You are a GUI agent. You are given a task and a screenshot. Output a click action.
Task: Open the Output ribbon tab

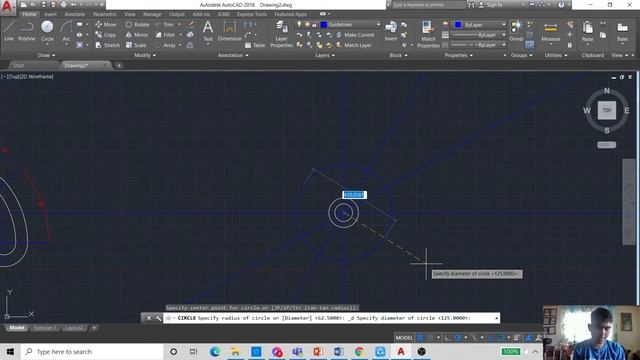[x=177, y=14]
